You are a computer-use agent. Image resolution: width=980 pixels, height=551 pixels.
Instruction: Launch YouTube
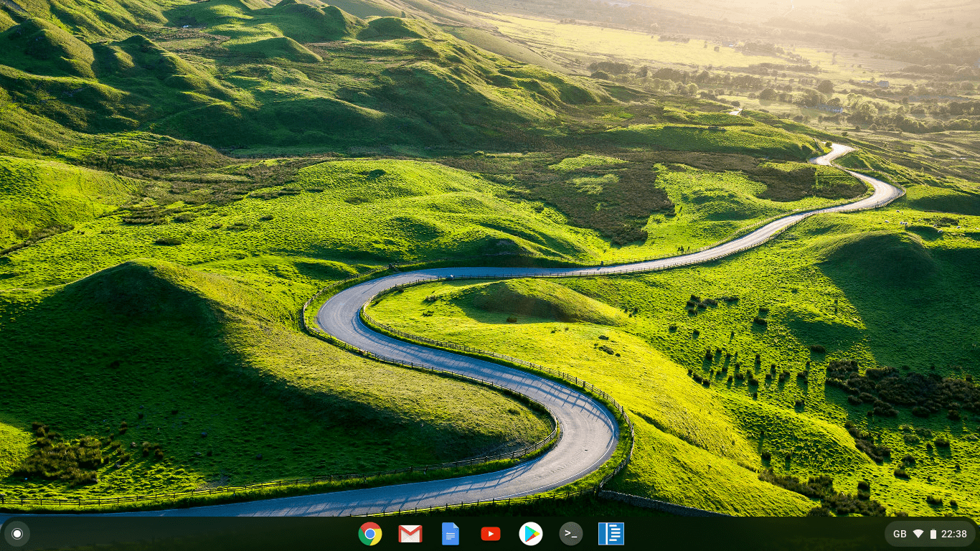click(491, 534)
